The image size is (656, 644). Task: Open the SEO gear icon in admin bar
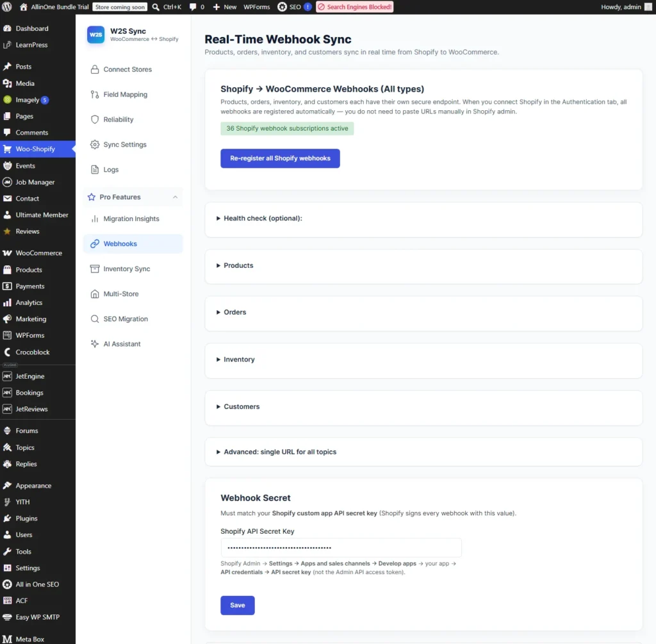click(x=283, y=6)
